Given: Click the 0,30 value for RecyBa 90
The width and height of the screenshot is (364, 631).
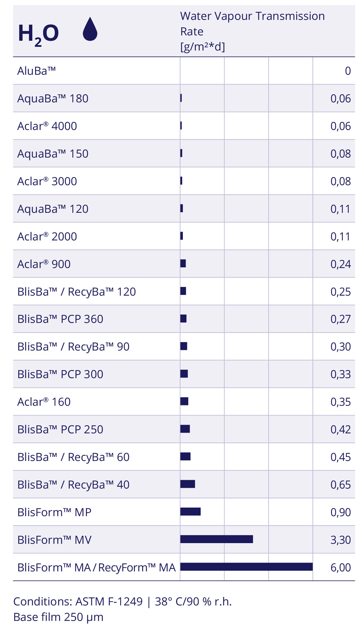Looking at the screenshot, I should pyautogui.click(x=340, y=347).
